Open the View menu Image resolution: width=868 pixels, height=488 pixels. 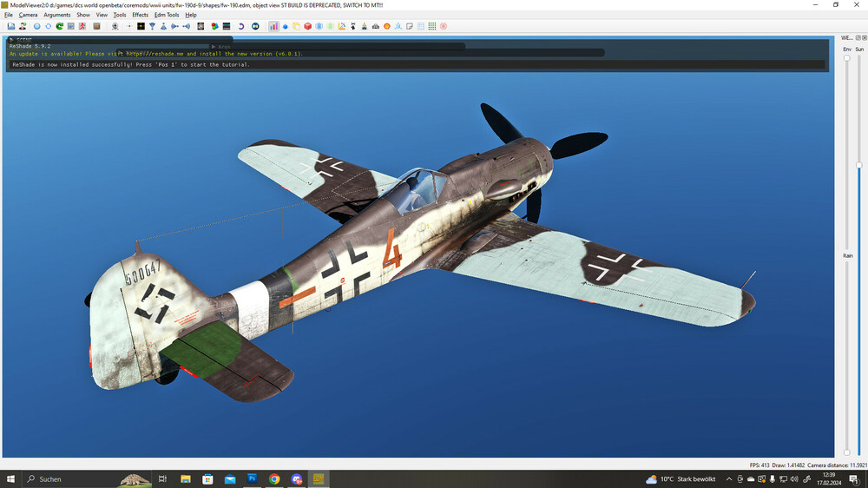point(102,15)
